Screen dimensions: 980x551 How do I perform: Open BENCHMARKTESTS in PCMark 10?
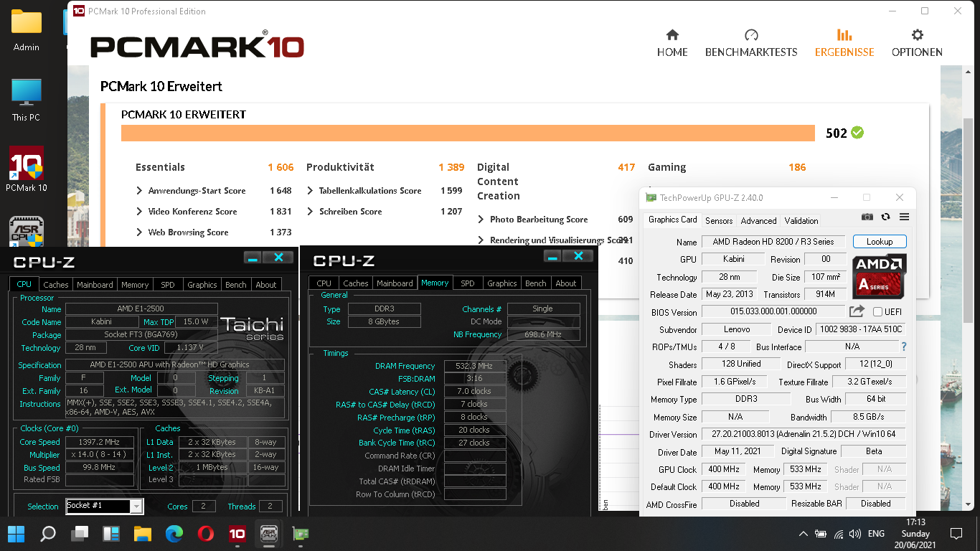tap(751, 43)
